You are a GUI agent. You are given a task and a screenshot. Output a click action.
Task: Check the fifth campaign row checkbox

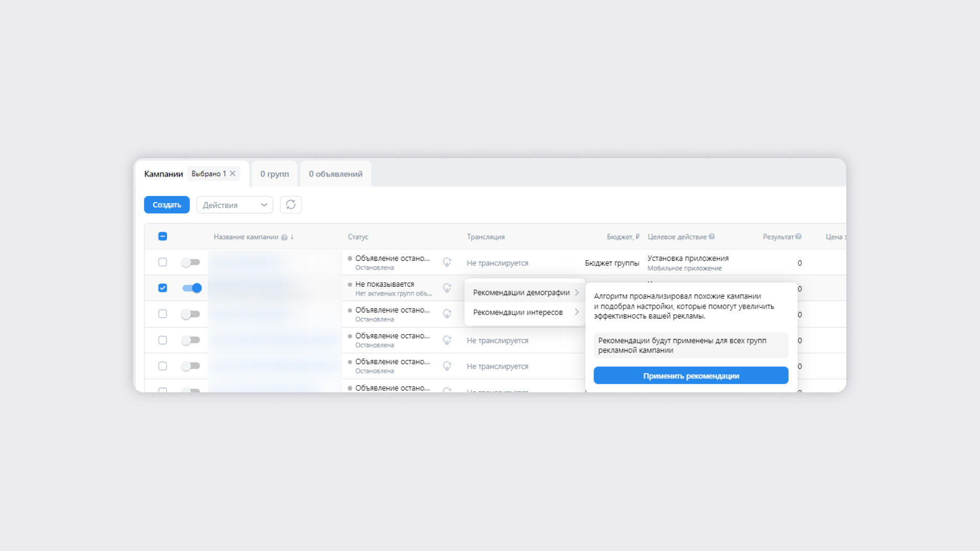(163, 366)
